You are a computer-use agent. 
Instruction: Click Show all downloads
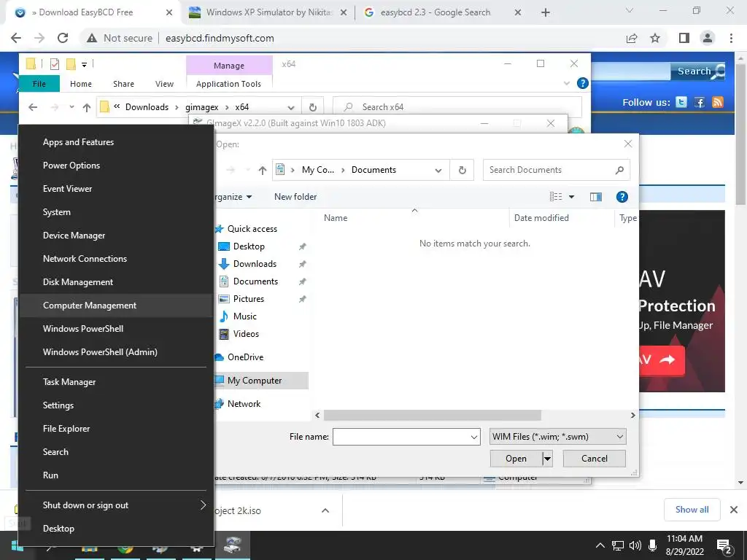pos(692,510)
